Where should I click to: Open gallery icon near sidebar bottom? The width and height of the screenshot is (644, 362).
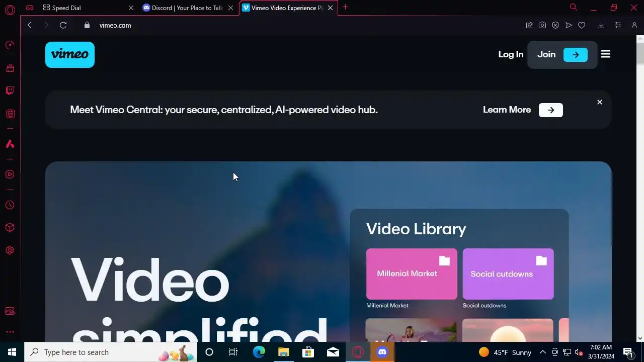click(x=10, y=311)
